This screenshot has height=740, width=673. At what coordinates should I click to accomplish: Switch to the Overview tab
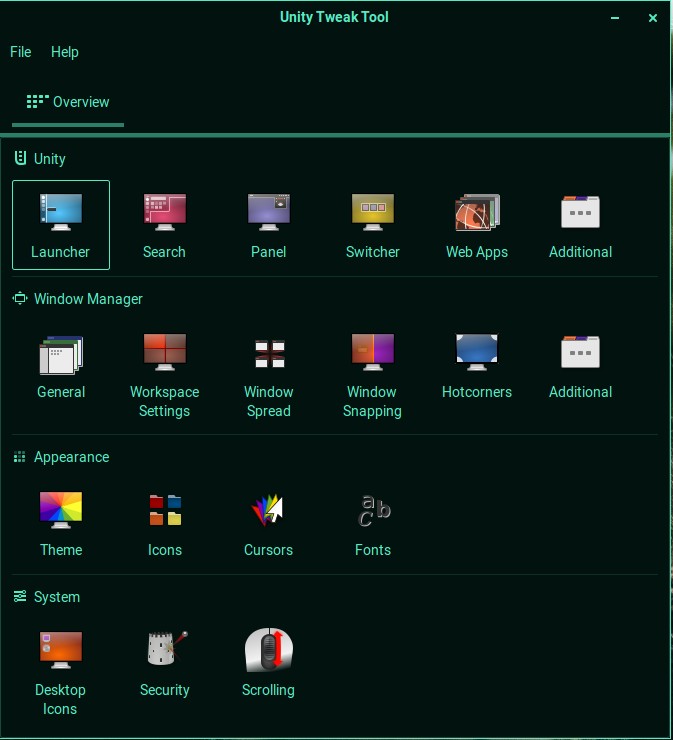(x=68, y=102)
